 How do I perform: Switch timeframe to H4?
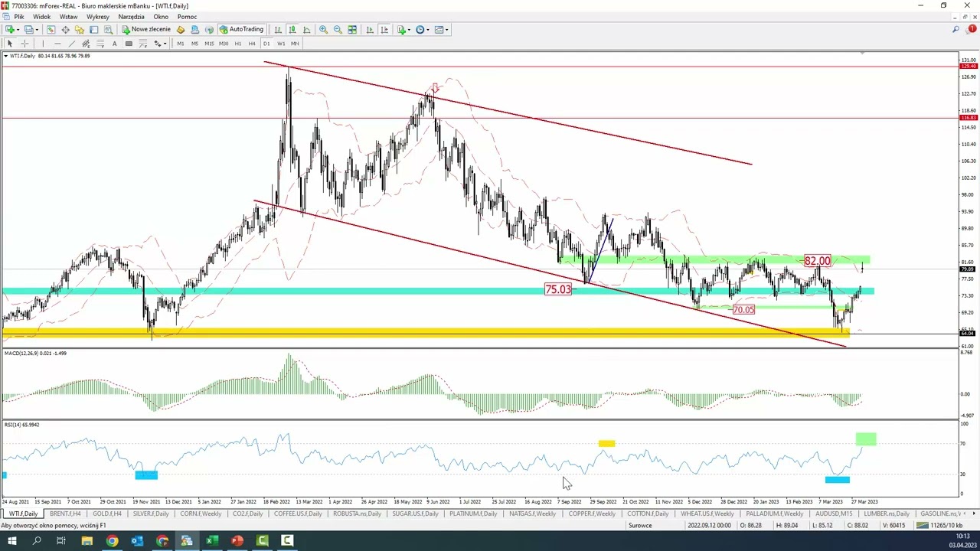pos(251,44)
